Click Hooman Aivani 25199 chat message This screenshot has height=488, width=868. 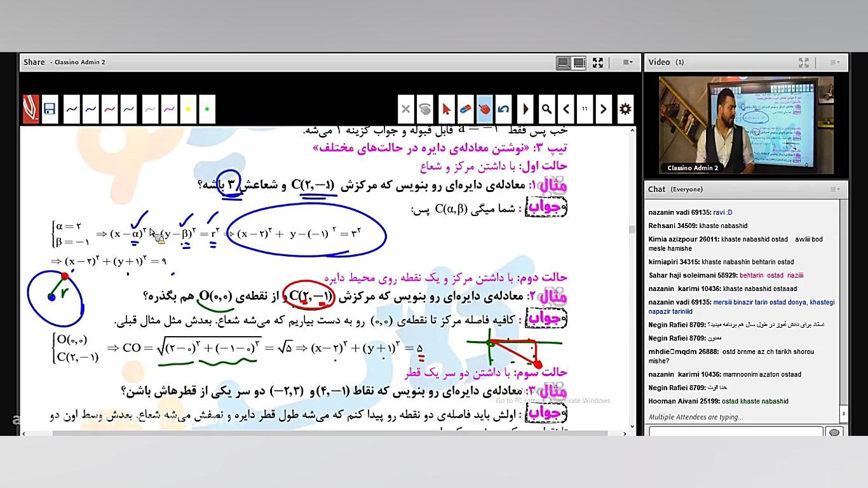(718, 401)
